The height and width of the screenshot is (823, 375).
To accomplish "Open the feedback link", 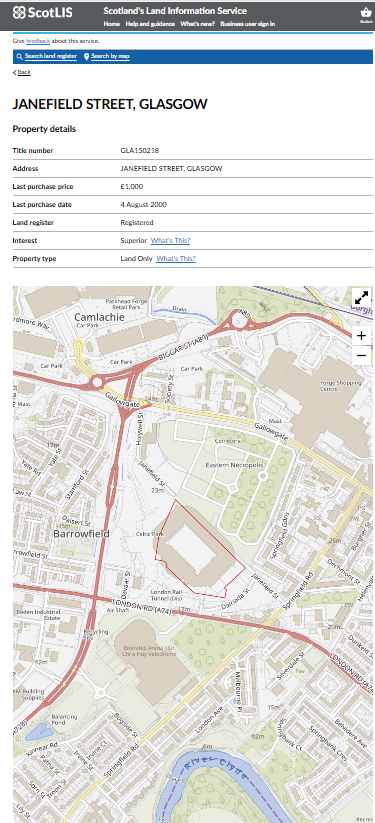I will [x=38, y=41].
